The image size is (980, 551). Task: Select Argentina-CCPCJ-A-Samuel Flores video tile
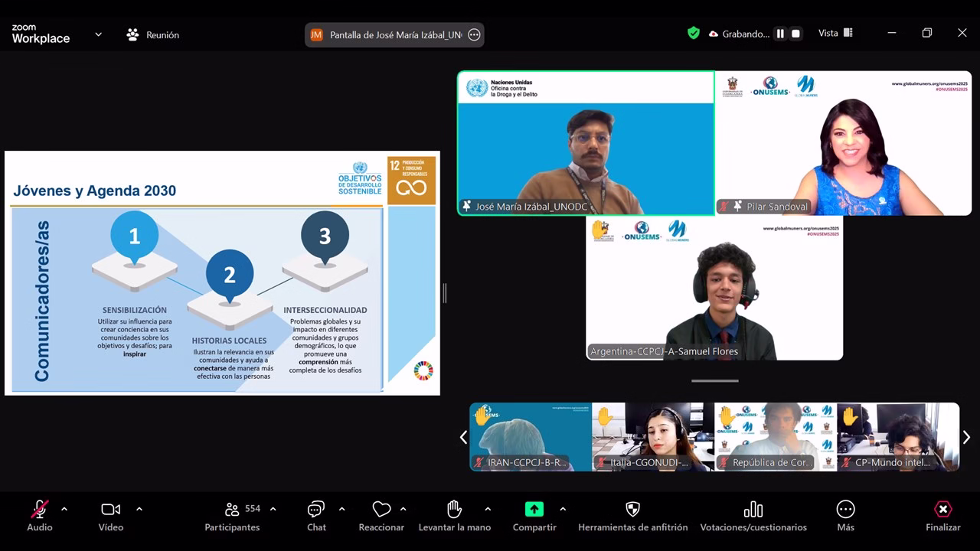point(714,289)
